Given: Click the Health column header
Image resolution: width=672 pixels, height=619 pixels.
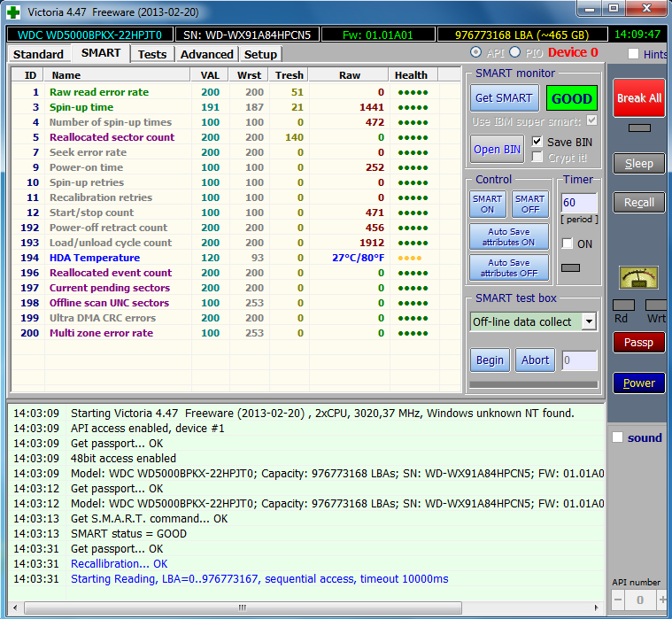Looking at the screenshot, I should coord(413,75).
